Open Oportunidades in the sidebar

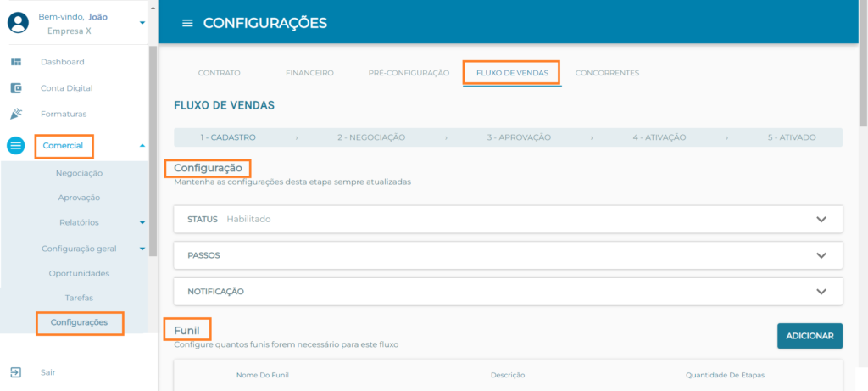point(79,274)
